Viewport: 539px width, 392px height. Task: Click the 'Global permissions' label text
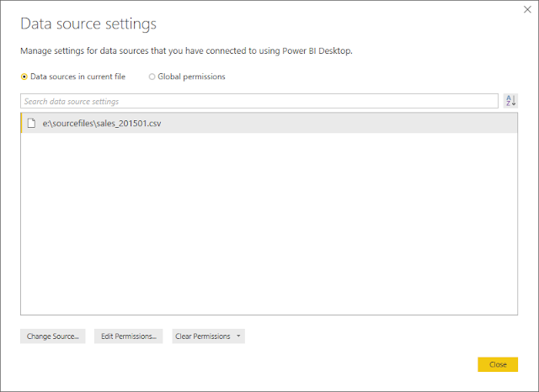coord(191,77)
